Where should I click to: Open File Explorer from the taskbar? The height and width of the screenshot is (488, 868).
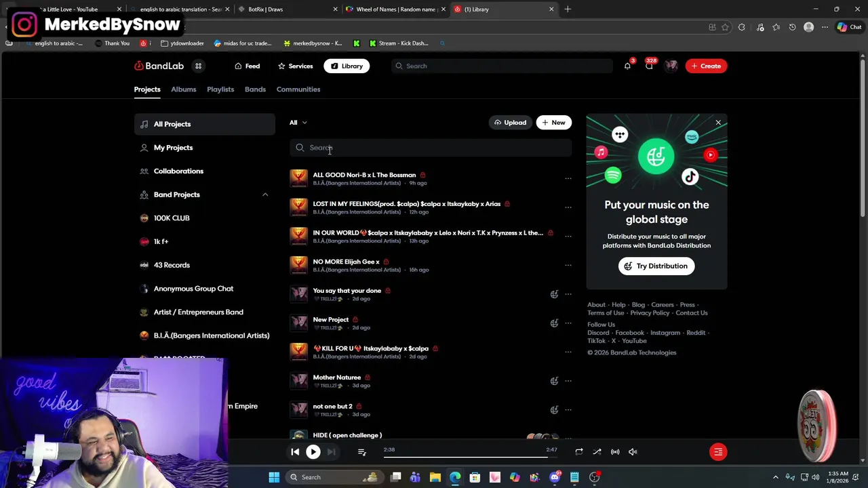pyautogui.click(x=435, y=477)
